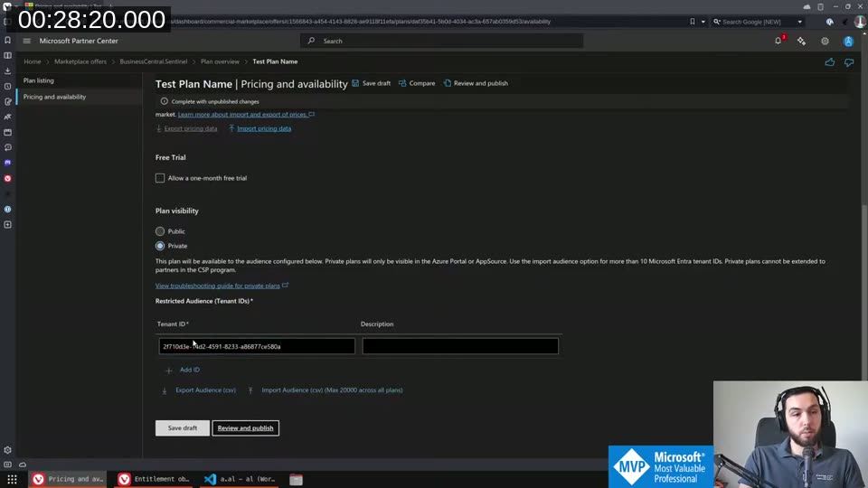
Task: Open the Vivaldi sync cloud icon
Action: [x=807, y=6]
